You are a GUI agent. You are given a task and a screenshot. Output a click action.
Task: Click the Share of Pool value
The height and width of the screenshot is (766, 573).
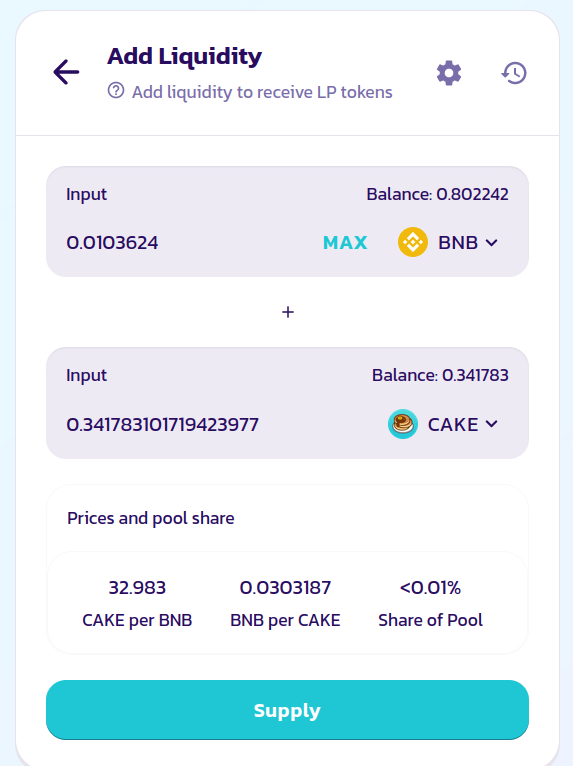(x=430, y=588)
